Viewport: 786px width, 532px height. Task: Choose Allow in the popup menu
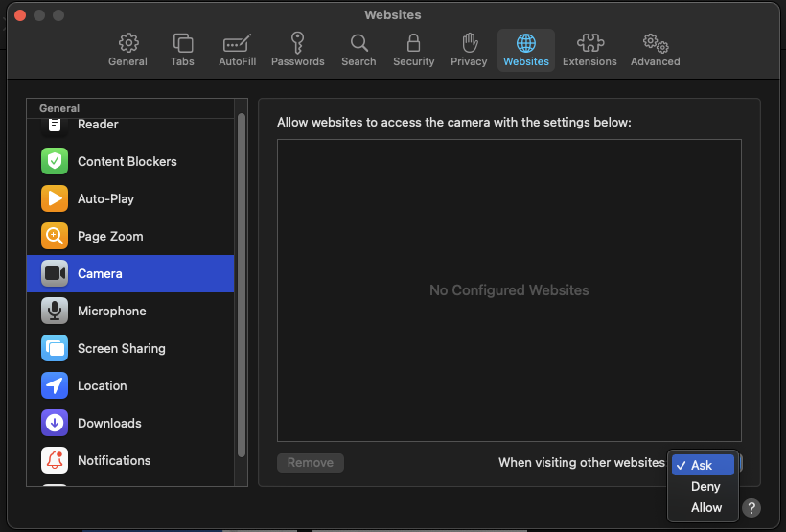tap(703, 507)
